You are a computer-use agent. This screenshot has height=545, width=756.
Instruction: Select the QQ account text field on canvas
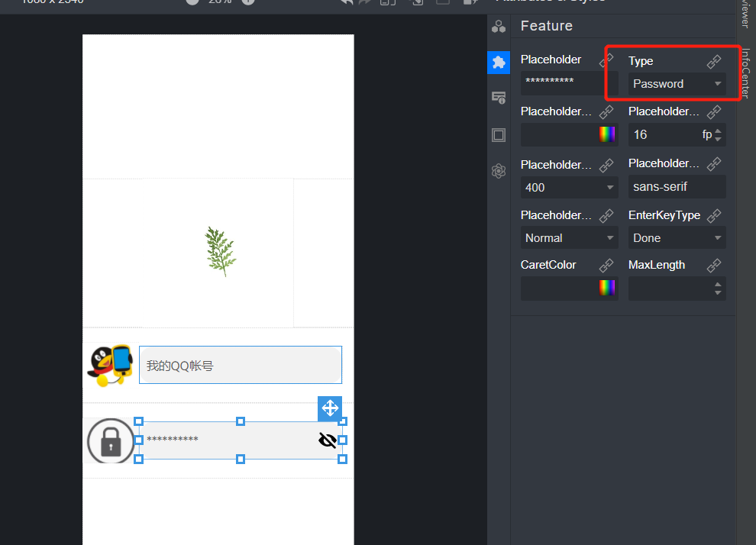241,365
